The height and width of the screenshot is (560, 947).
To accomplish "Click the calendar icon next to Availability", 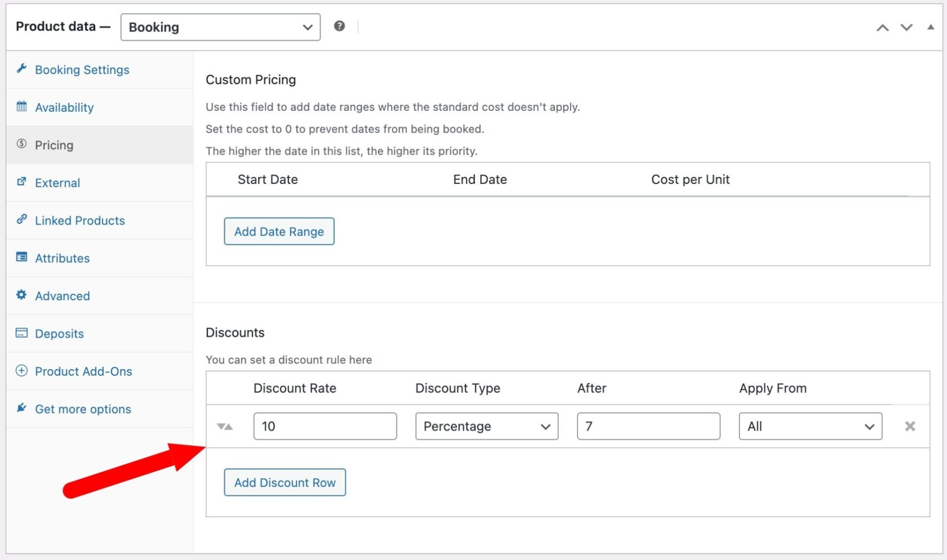I will point(21,106).
